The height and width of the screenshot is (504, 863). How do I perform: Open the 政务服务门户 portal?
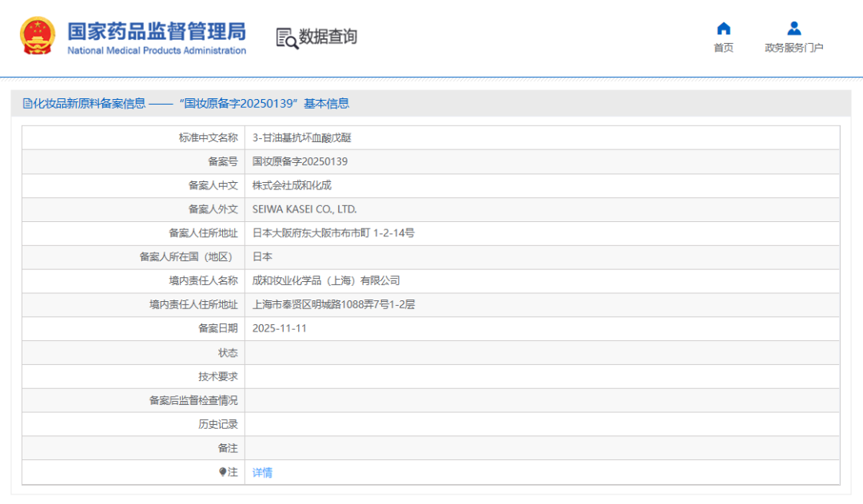pyautogui.click(x=793, y=46)
